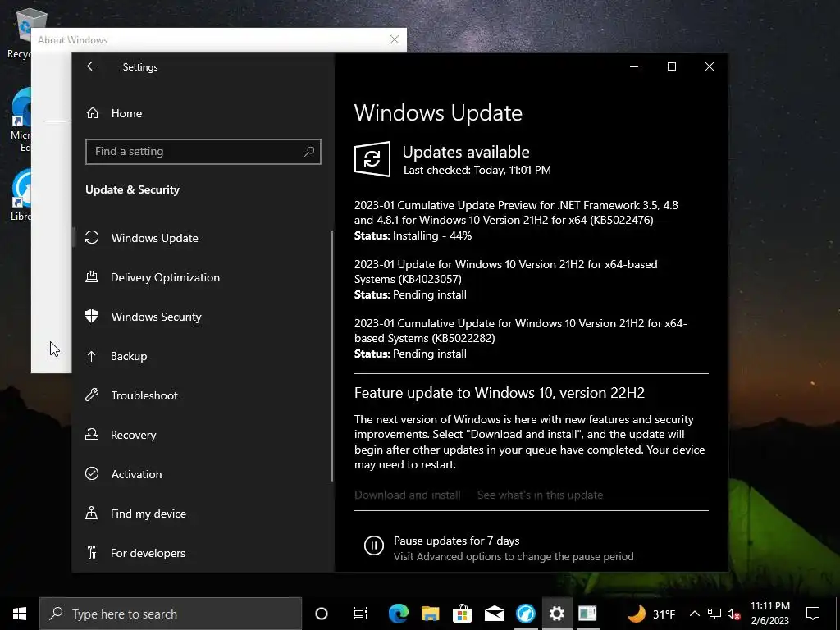Open the Backup settings page
This screenshot has height=630, width=840.
coord(129,356)
